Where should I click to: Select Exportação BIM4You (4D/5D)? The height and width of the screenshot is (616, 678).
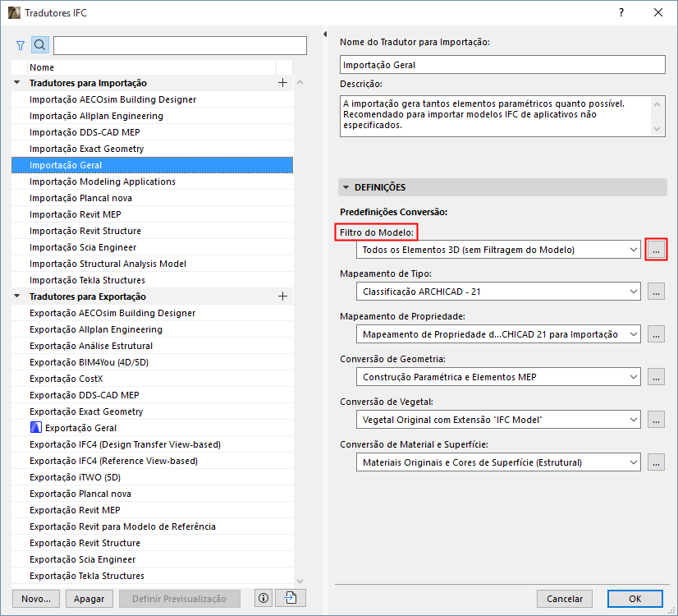point(152,362)
